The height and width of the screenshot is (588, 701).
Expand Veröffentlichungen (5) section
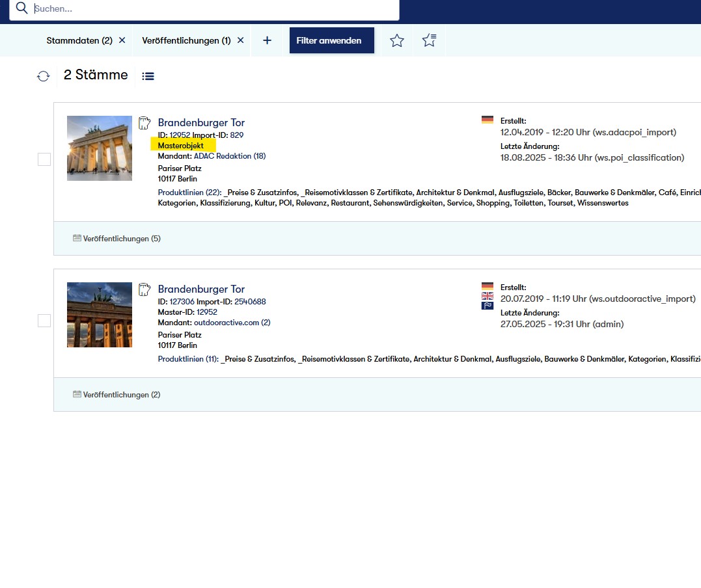[x=117, y=239]
